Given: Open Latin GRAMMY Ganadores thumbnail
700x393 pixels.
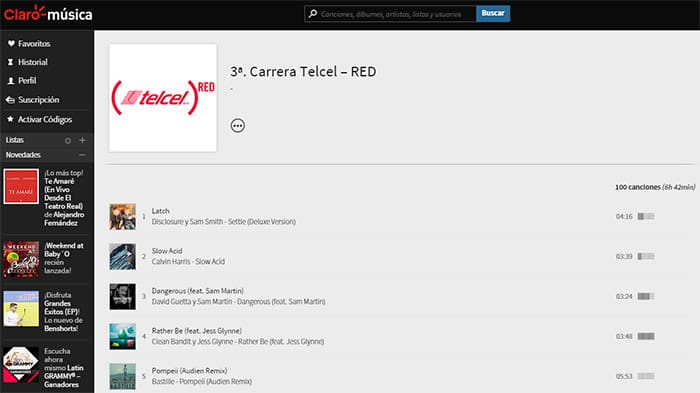Looking at the screenshot, I should 21,365.
